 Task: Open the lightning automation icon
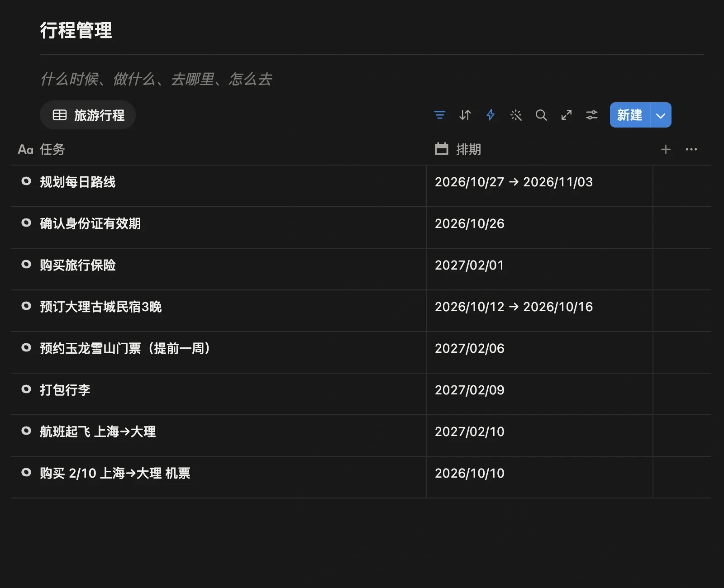pyautogui.click(x=491, y=115)
